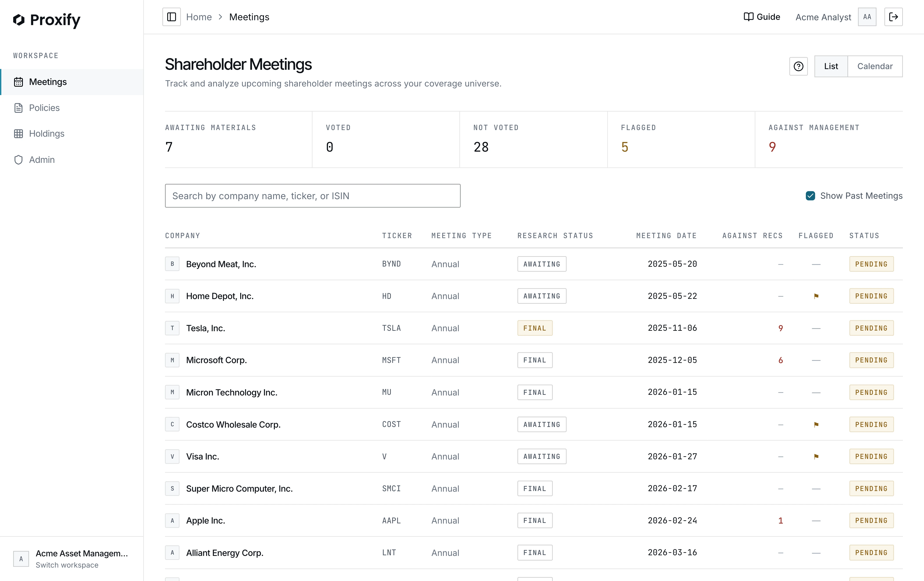Image resolution: width=924 pixels, height=581 pixels.
Task: Sort by the Company column header
Action: 183,236
